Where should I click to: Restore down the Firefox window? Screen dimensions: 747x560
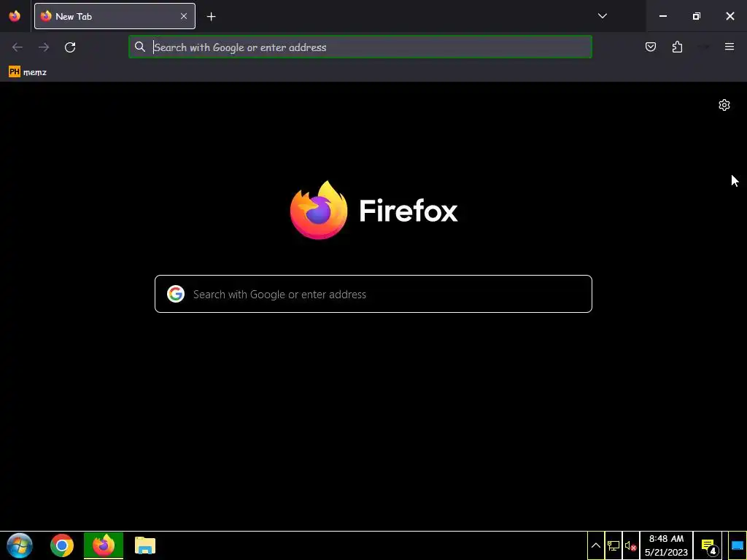[697, 16]
